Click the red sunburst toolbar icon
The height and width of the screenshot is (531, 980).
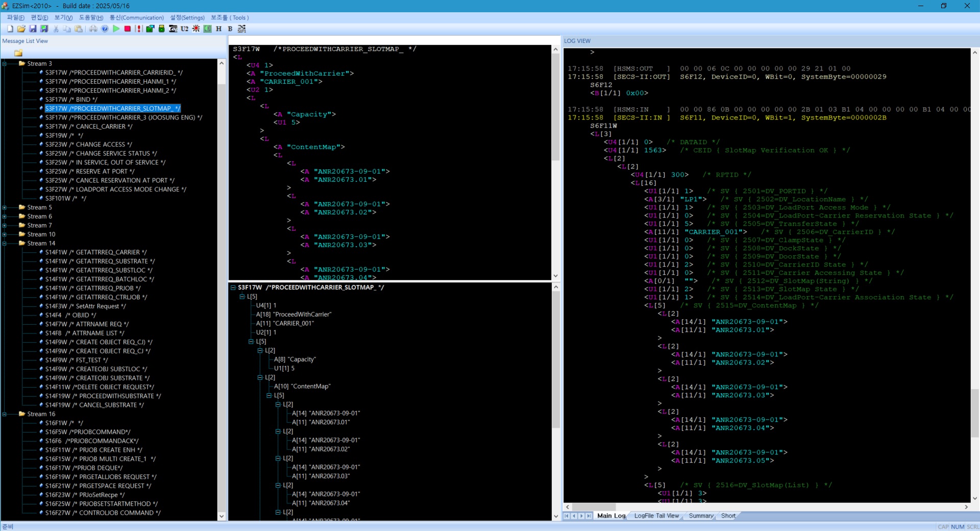[196, 29]
